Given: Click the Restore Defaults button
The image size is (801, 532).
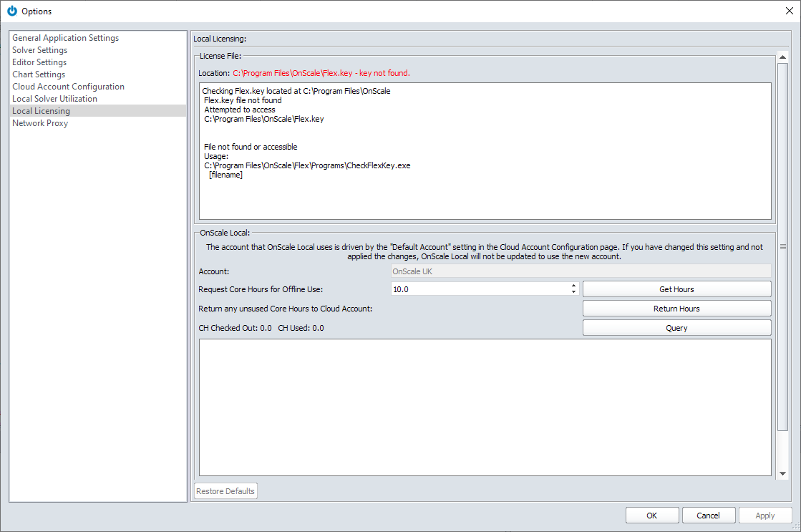Looking at the screenshot, I should click(225, 491).
